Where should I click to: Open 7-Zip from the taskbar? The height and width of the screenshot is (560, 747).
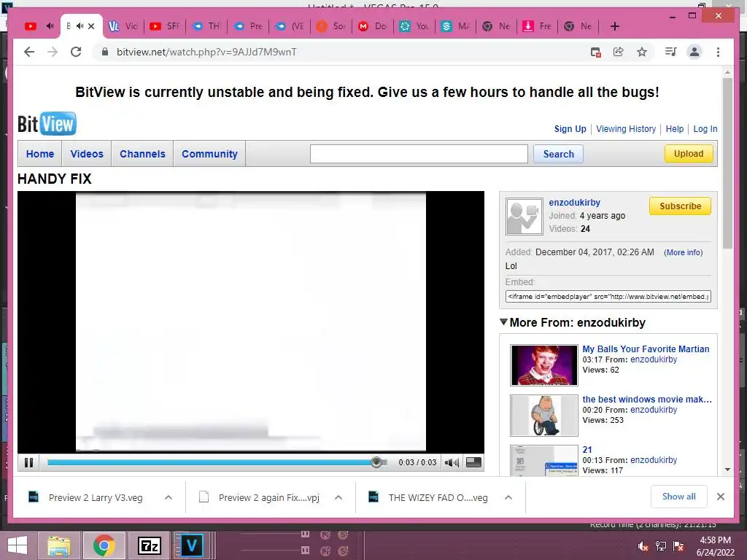coord(149,545)
